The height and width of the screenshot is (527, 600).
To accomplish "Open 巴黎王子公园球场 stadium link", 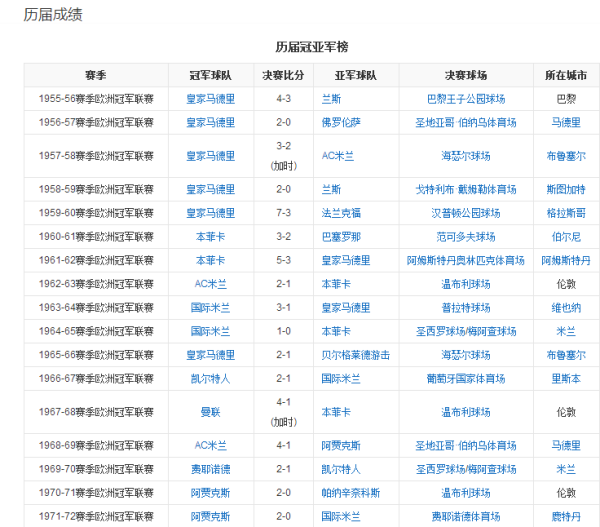I will [466, 99].
